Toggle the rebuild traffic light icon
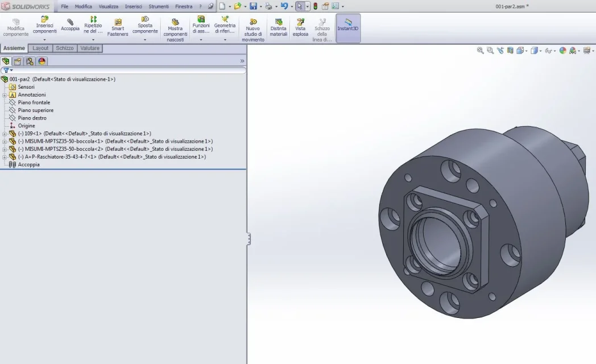The height and width of the screenshot is (364, 596). 315,6
